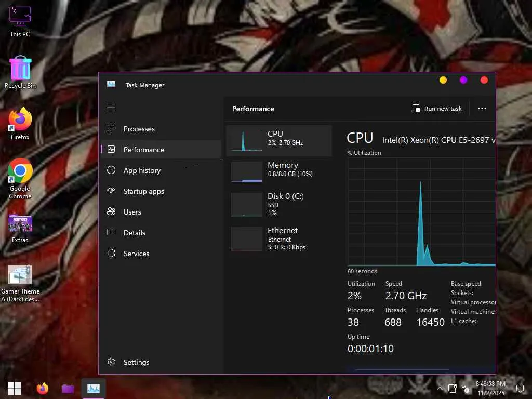Click the Processes count 38
This screenshot has width=532, height=399.
[353, 322]
